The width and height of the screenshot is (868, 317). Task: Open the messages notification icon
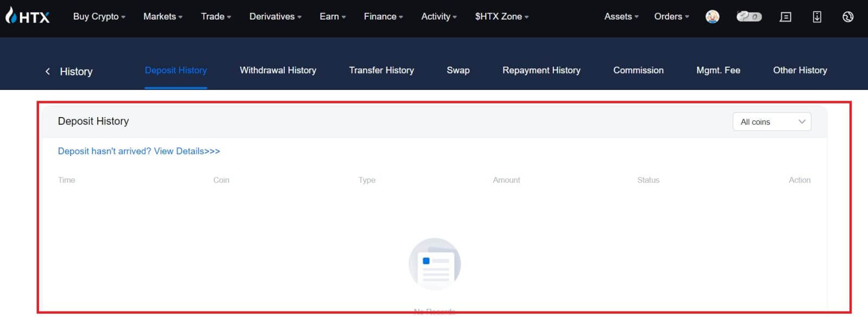(x=785, y=17)
